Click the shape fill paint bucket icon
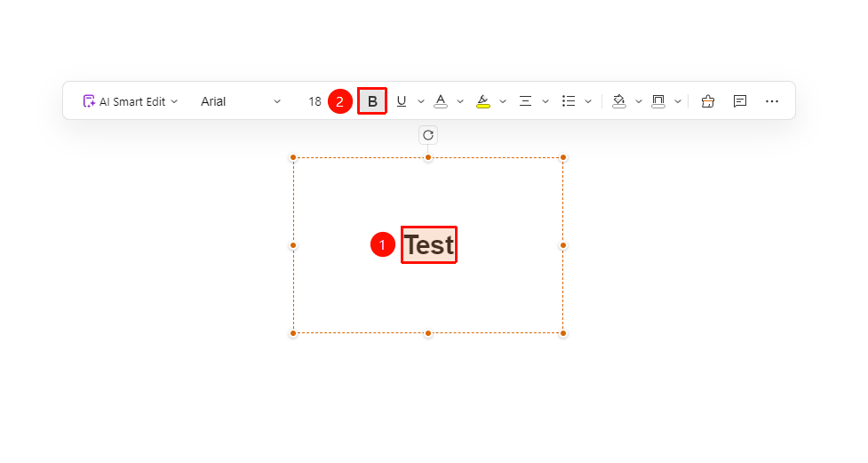Viewport: 868px width, 463px height. [619, 101]
